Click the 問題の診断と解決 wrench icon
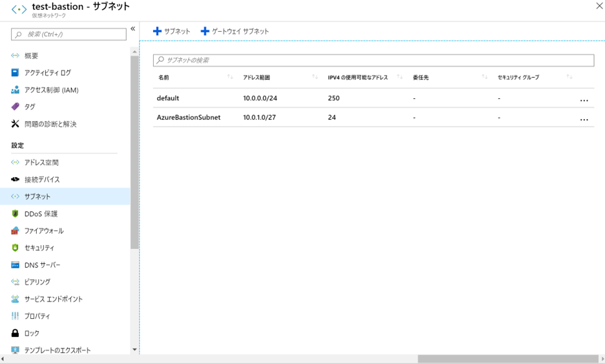 coord(15,124)
